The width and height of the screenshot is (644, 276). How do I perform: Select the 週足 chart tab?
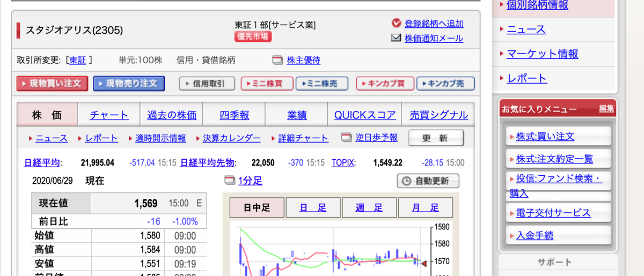pyautogui.click(x=369, y=208)
